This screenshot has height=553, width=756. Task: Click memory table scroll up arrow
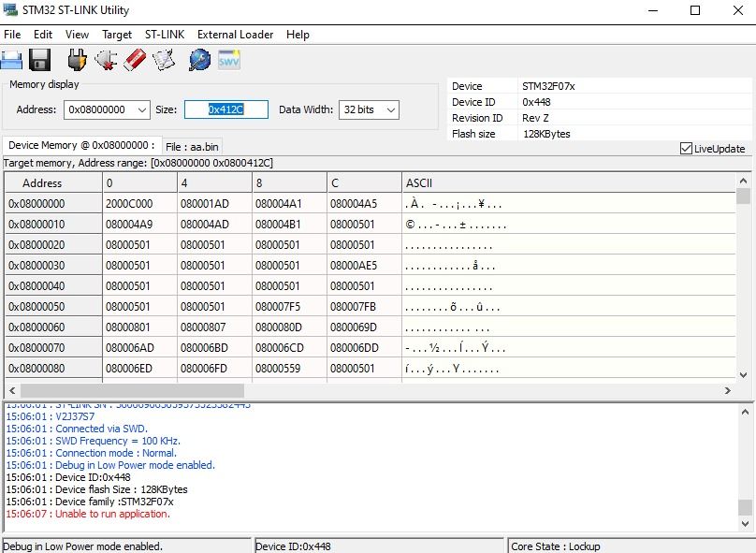(x=743, y=181)
